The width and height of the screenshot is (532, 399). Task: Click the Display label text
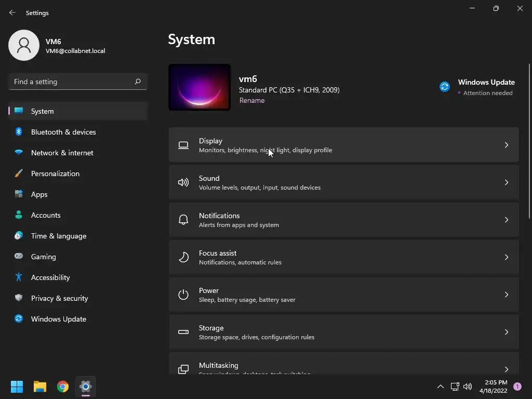click(x=210, y=141)
